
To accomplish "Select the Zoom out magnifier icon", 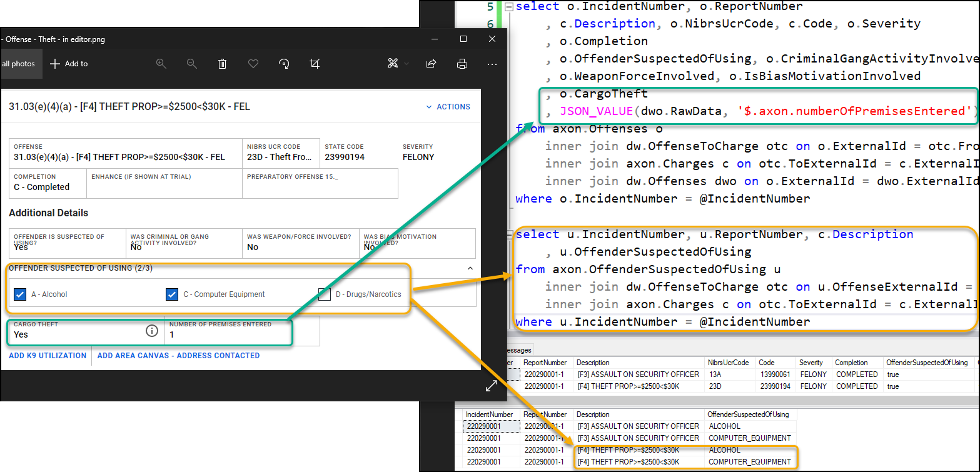I will pyautogui.click(x=192, y=63).
